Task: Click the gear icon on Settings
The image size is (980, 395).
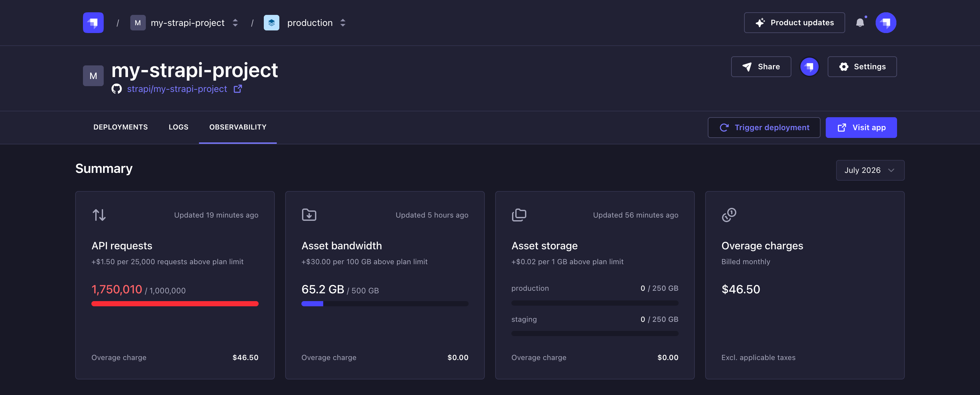Action: click(x=844, y=67)
